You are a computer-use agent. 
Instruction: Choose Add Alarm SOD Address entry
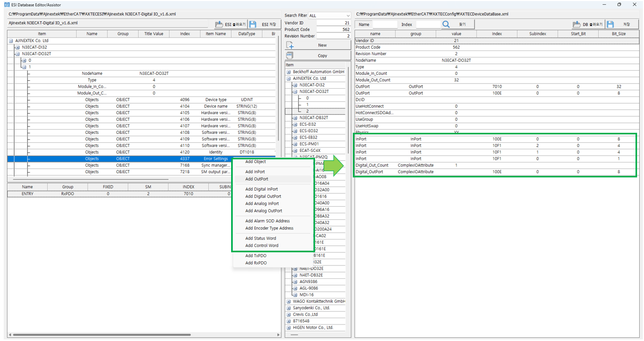point(272,221)
